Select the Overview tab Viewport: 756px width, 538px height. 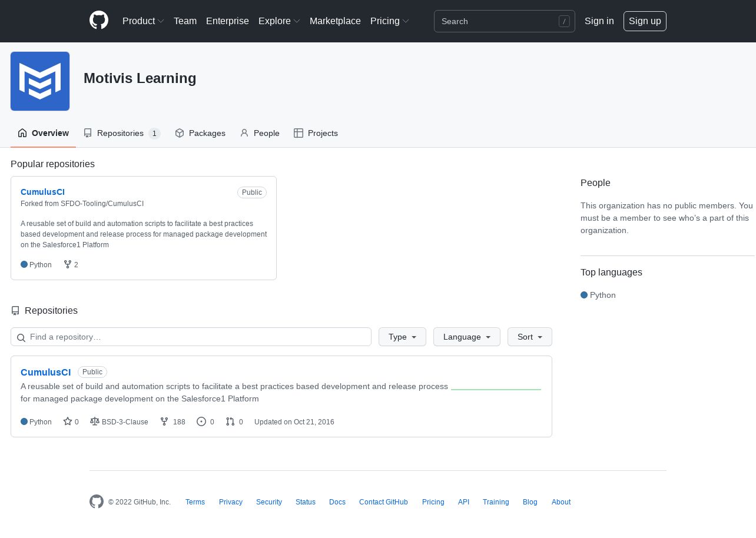(x=43, y=133)
